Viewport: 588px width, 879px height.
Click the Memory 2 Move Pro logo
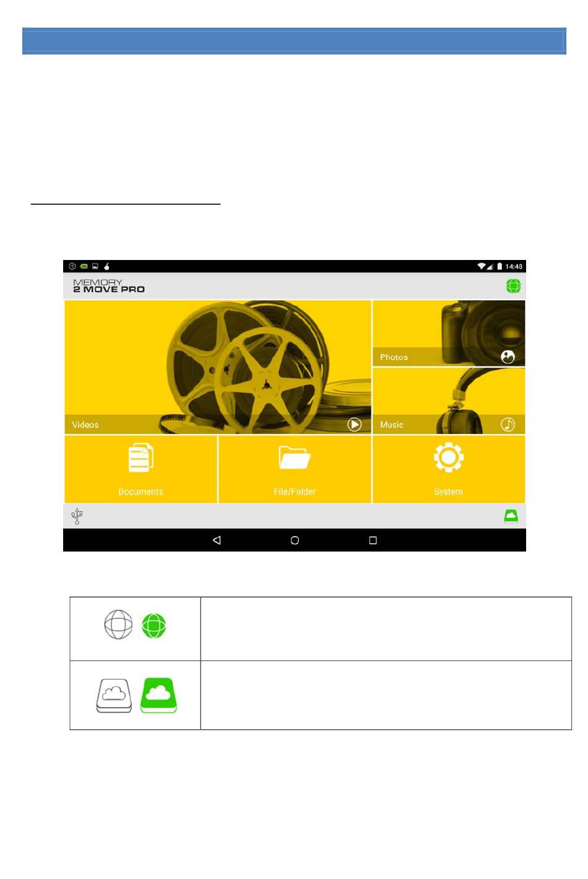pos(109,286)
